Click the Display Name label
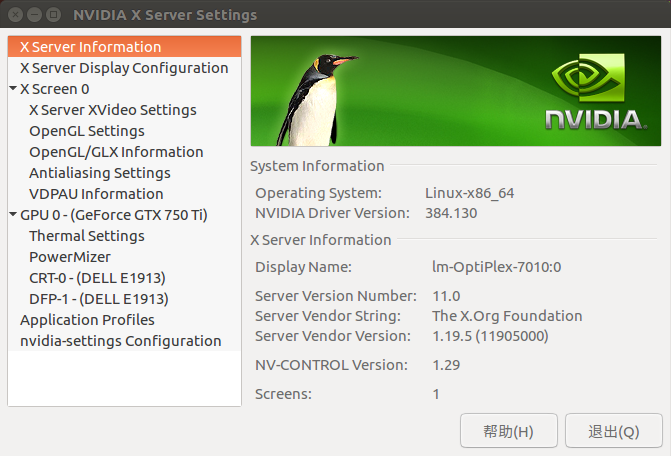The width and height of the screenshot is (671, 456). [x=303, y=267]
